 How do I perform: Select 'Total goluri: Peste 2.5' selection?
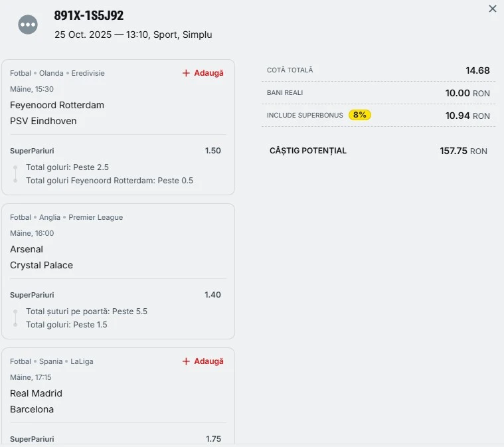tap(67, 167)
